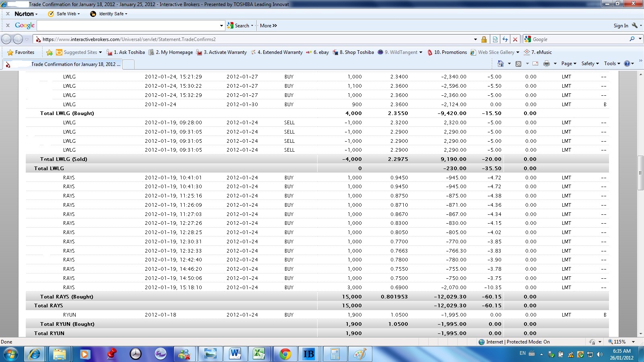This screenshot has width=644, height=362.
Task: Expand the Norton toolbar dropdown
Action: coord(26,14)
